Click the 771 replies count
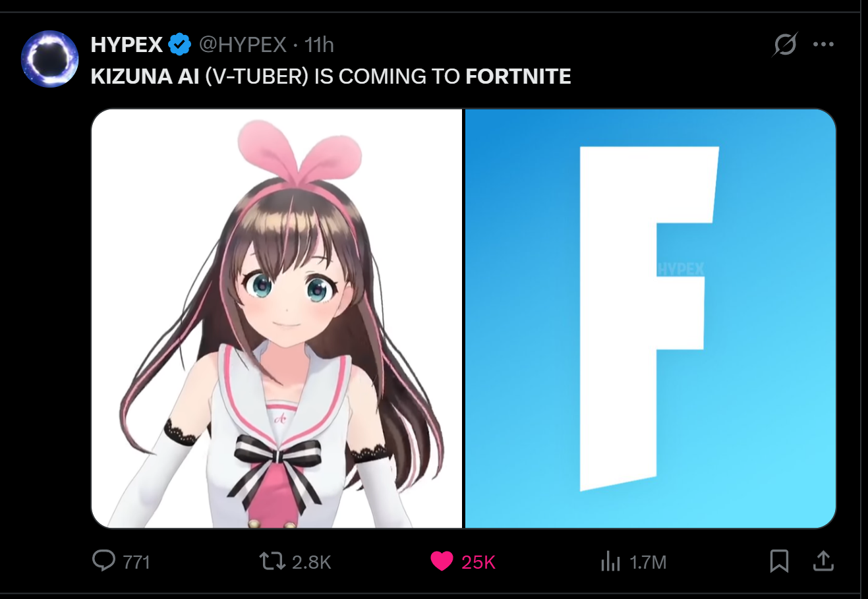This screenshot has height=599, width=868. click(136, 562)
